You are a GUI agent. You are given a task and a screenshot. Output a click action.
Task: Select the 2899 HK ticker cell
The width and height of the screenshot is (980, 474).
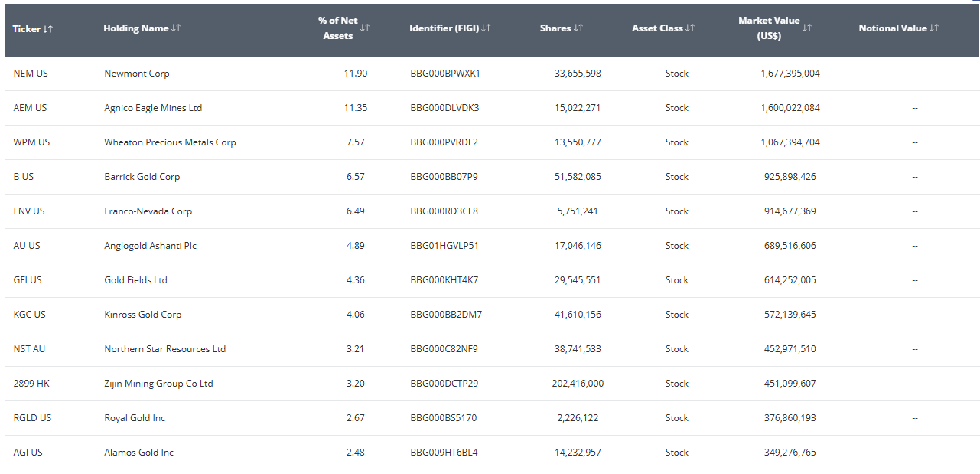(x=31, y=384)
